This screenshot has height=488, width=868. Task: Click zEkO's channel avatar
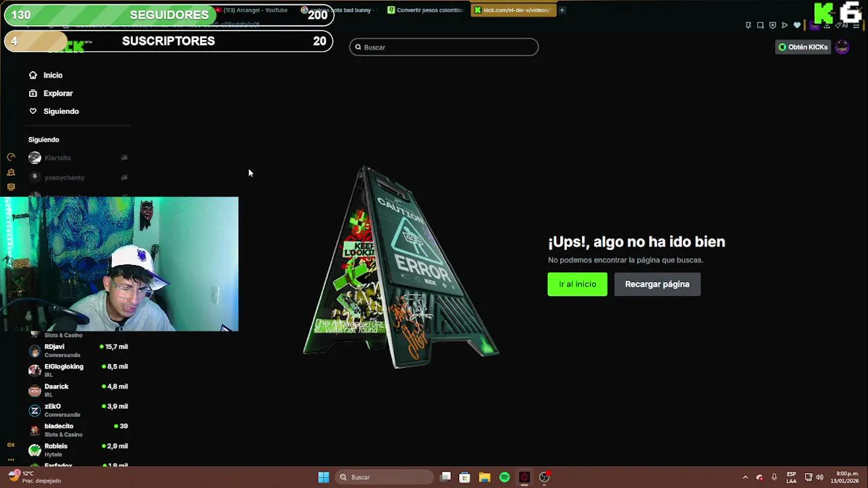click(35, 410)
